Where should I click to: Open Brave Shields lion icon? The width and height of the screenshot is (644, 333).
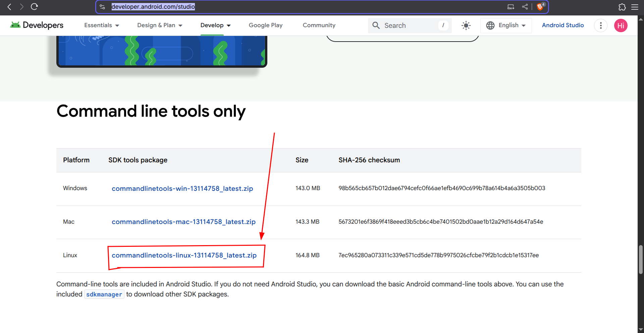point(540,7)
